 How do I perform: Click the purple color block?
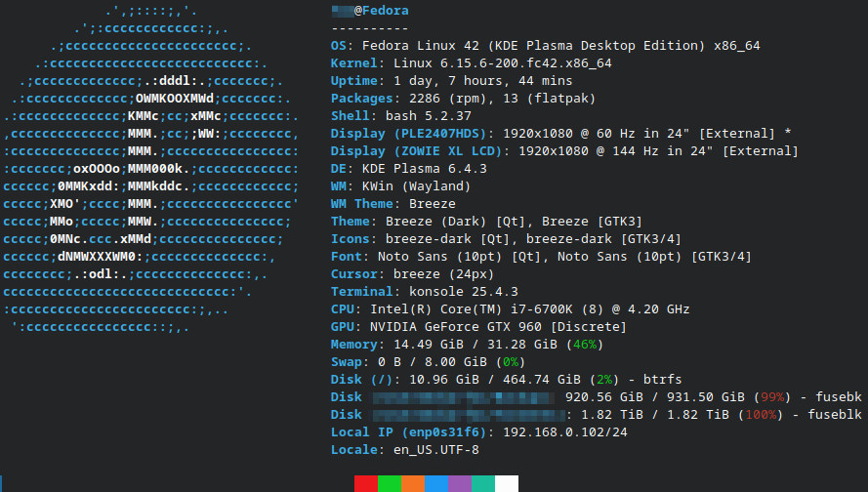pyautogui.click(x=460, y=483)
